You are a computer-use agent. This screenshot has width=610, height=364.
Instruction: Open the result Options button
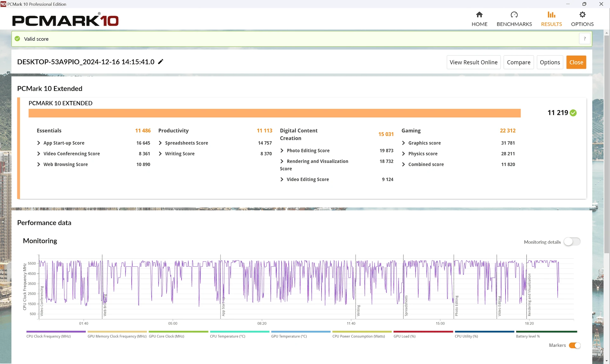[x=550, y=62]
